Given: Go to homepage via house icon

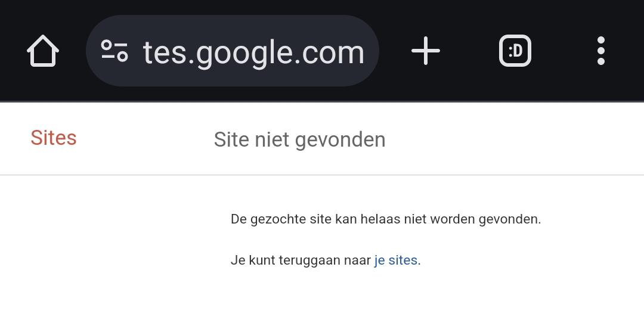Looking at the screenshot, I should [x=43, y=51].
